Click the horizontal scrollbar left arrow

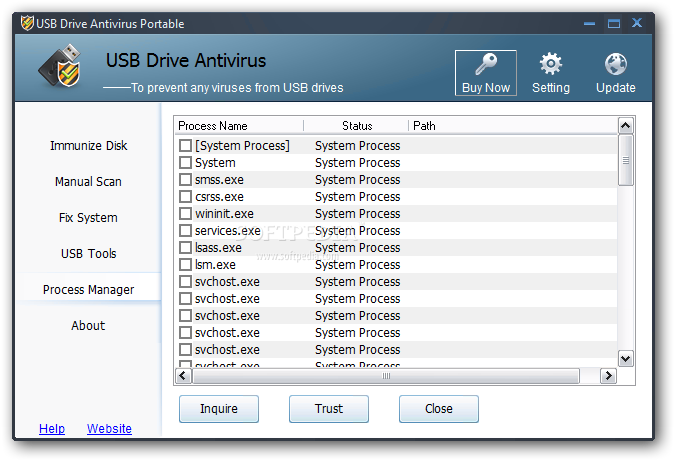click(x=183, y=376)
